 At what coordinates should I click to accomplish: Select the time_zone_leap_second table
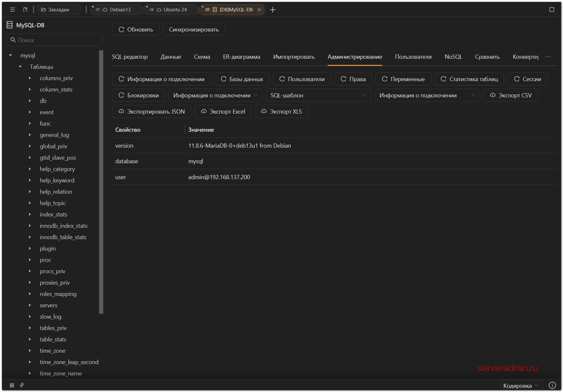point(69,362)
